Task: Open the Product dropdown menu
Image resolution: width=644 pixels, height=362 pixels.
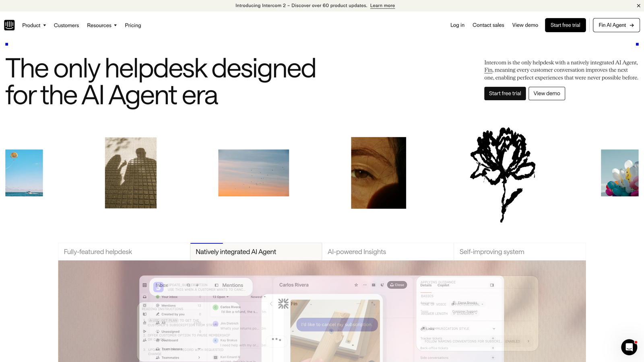Action: tap(34, 25)
